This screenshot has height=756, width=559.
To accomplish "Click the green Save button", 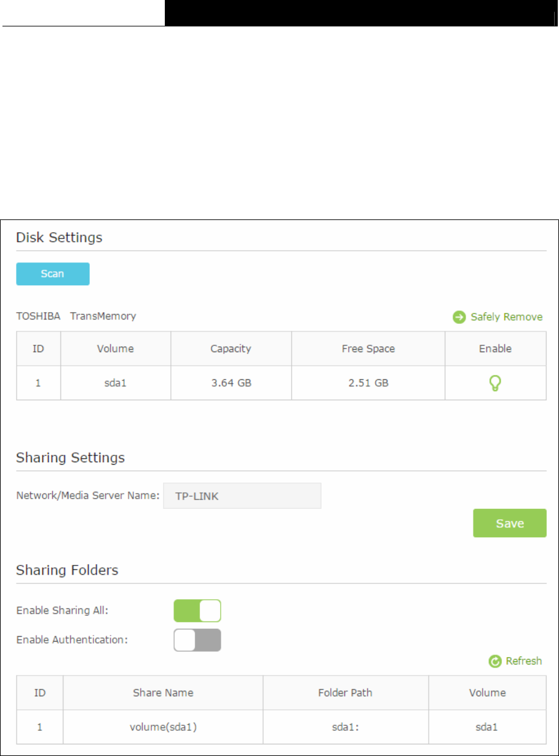I will [510, 523].
